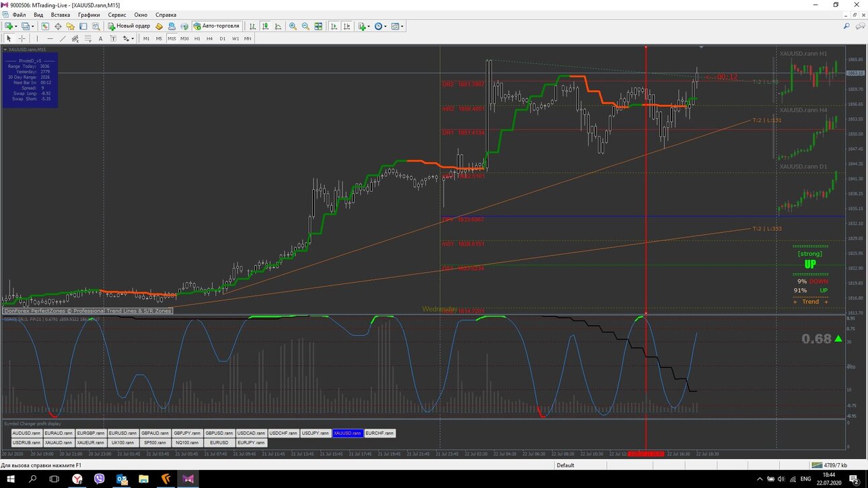
Task: Switch symbol to SP500.rann
Action: (x=155, y=443)
